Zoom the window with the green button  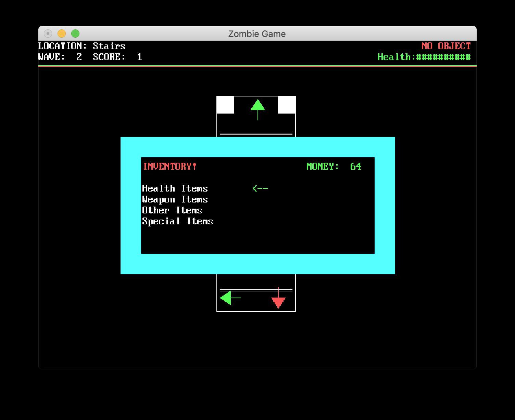click(75, 34)
